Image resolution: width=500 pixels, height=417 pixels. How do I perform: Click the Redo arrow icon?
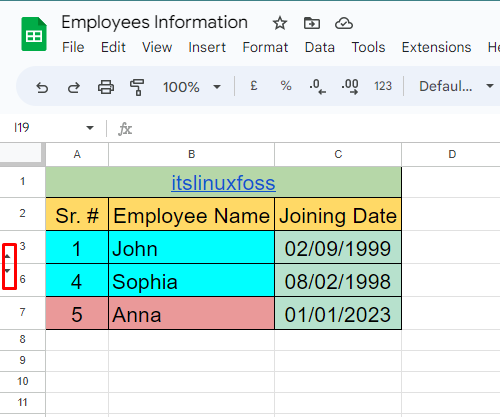coord(74,87)
